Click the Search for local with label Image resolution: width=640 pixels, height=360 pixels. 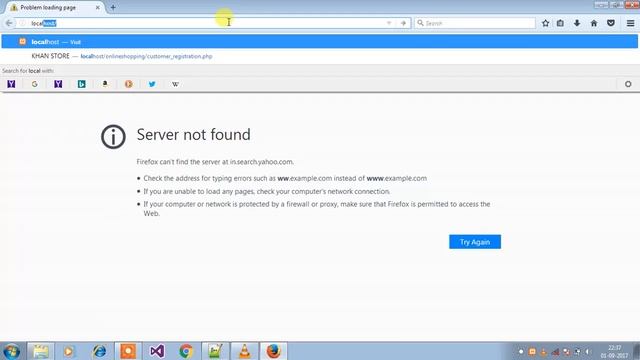tap(28, 71)
